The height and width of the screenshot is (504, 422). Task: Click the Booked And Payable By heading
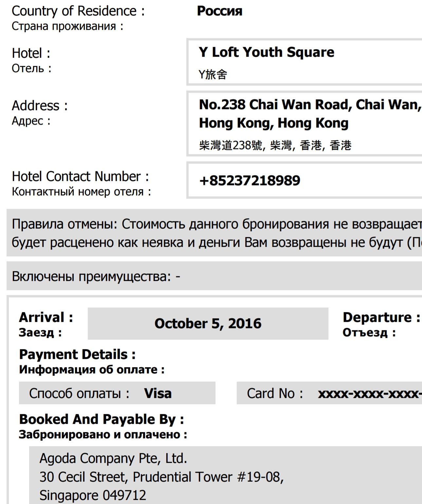(101, 419)
